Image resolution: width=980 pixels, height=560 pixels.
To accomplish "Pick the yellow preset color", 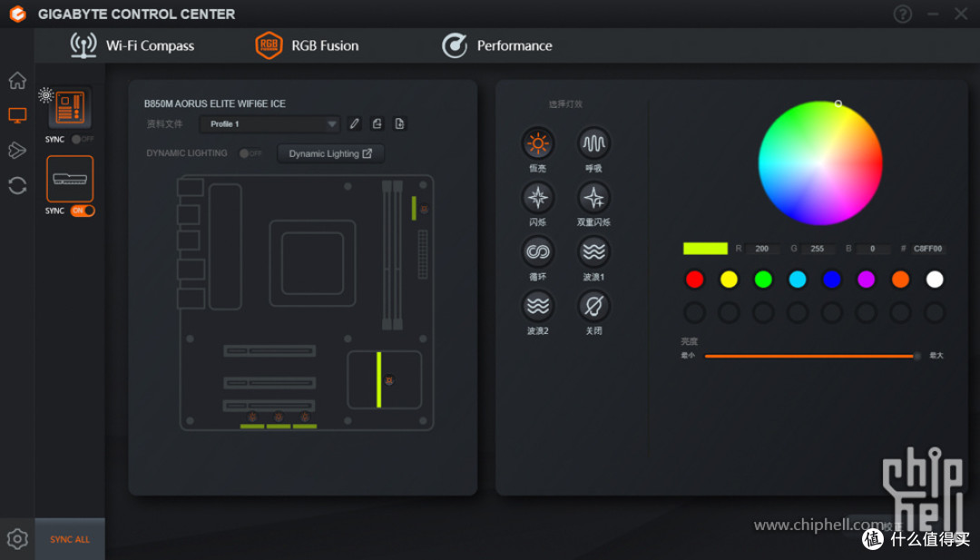I will [729, 280].
